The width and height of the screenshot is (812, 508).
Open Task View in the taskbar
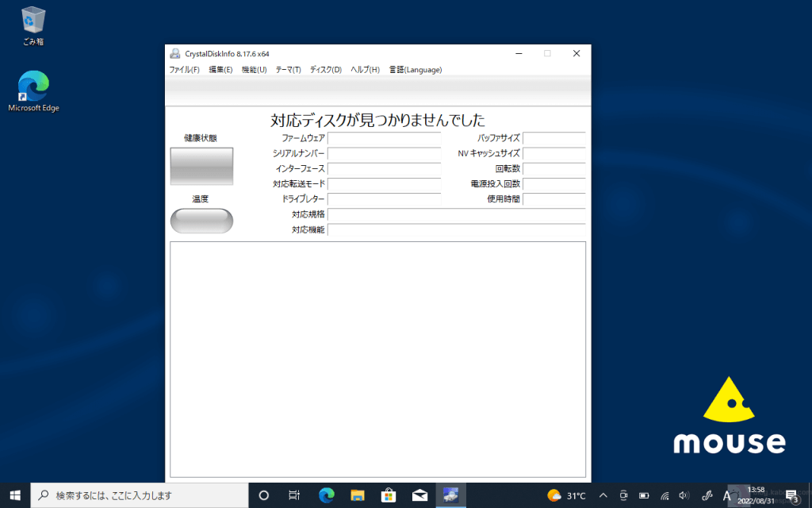pos(293,495)
